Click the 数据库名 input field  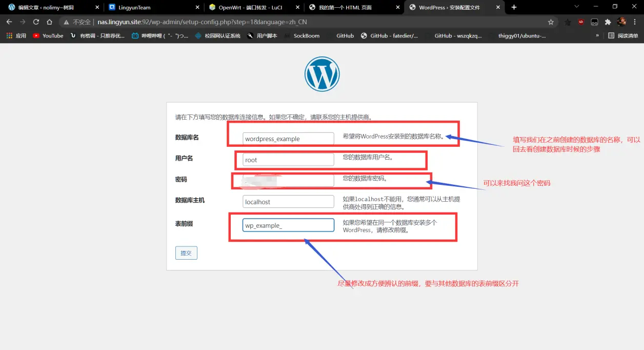point(288,139)
